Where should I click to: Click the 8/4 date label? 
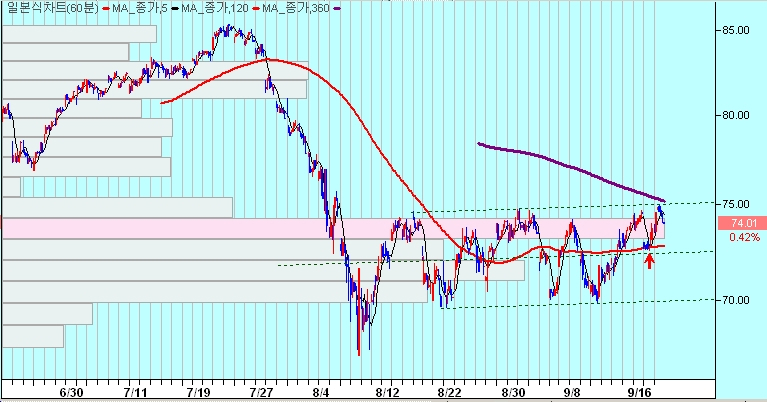point(320,393)
